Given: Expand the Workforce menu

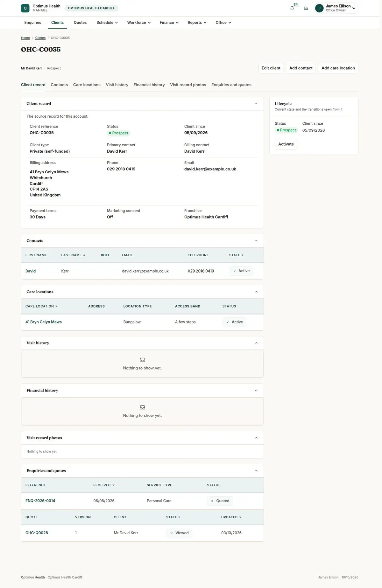Looking at the screenshot, I should pos(139,23).
